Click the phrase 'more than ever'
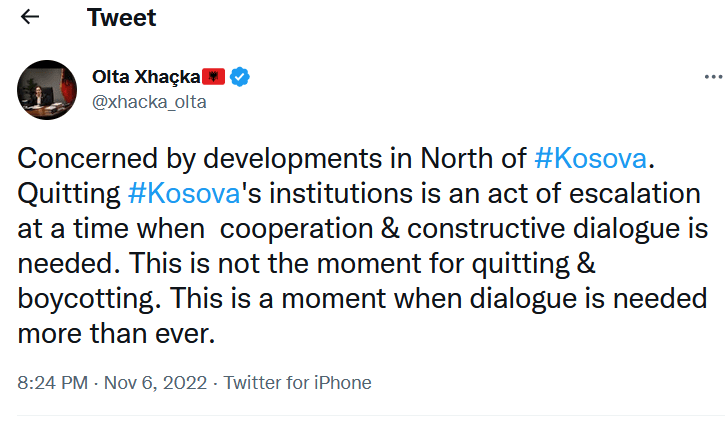This screenshot has height=441, width=726. [116, 336]
